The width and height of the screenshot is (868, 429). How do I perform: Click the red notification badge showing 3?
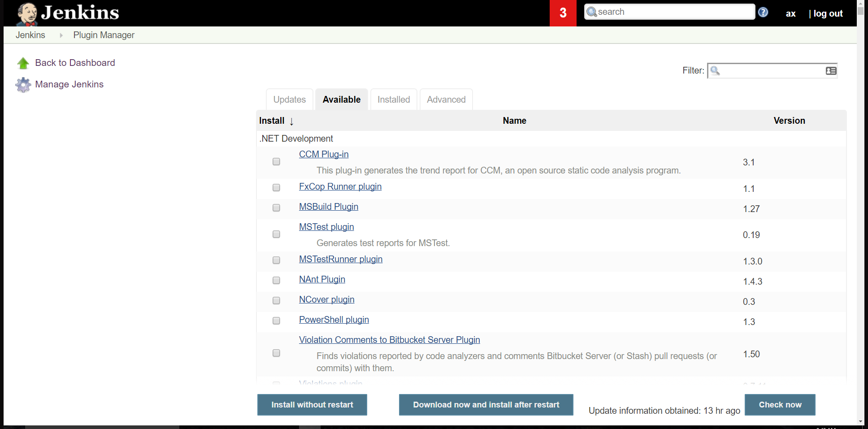[563, 13]
